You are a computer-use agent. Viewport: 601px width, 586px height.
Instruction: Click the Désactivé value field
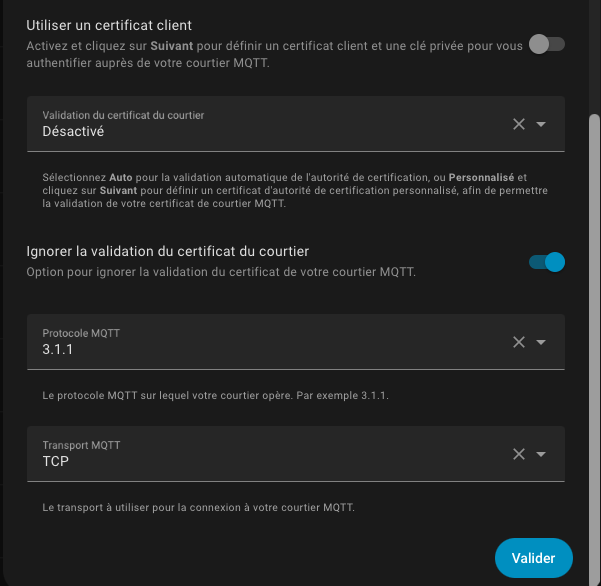point(260,131)
